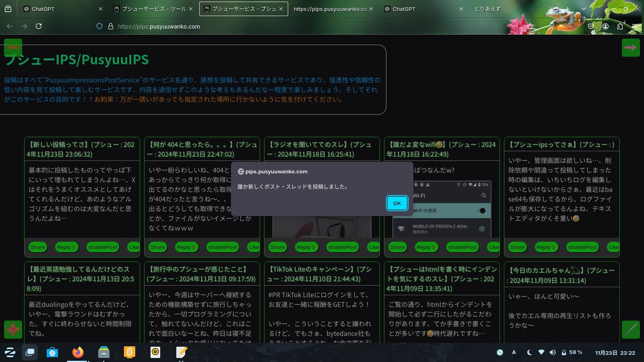Open the Pocket save icon
The image size is (644, 362).
pyautogui.click(x=591, y=26)
